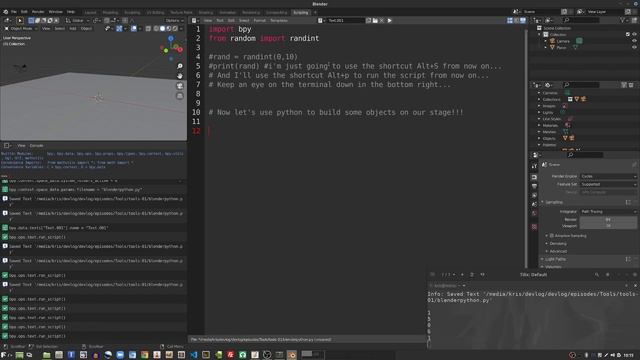The height and width of the screenshot is (360, 640).
Task: Hide Collection with its eye icon
Action: (634, 34)
